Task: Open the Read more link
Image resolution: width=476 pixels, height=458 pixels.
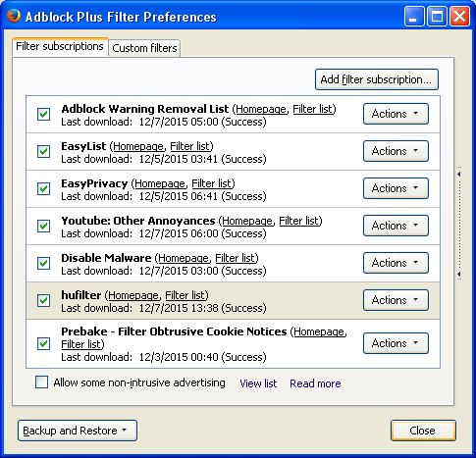Action: [315, 383]
